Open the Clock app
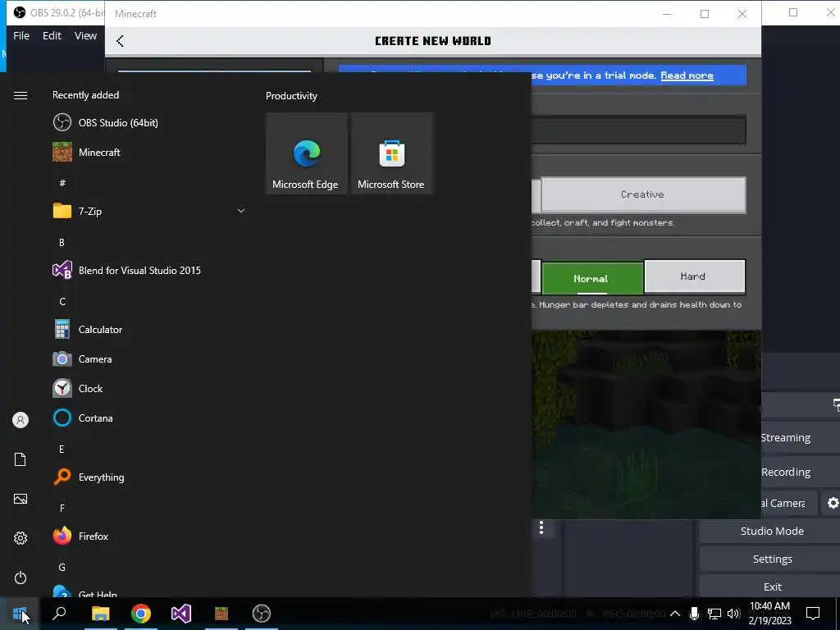This screenshot has width=840, height=630. click(150, 388)
